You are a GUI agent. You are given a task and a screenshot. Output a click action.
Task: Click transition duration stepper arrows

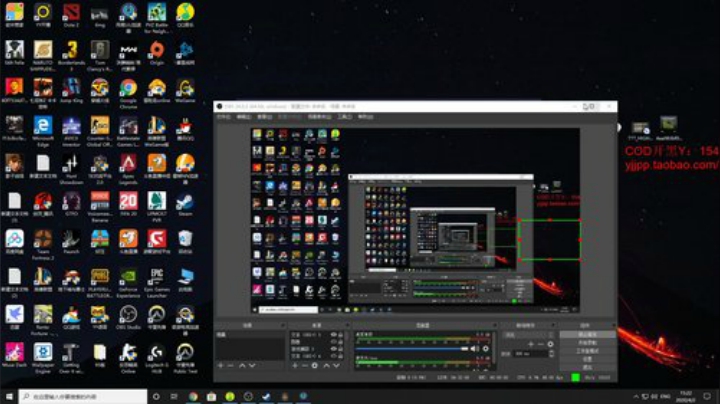tap(551, 354)
